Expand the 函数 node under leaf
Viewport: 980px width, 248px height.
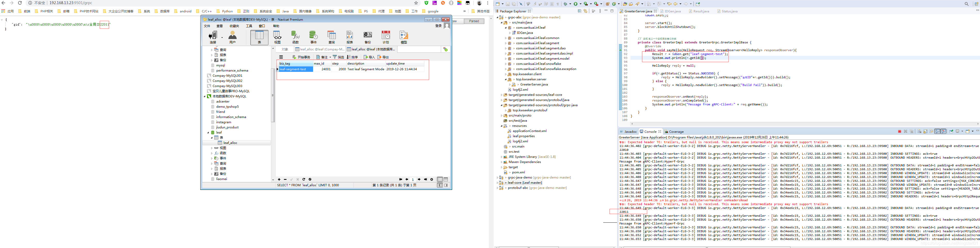click(x=212, y=153)
